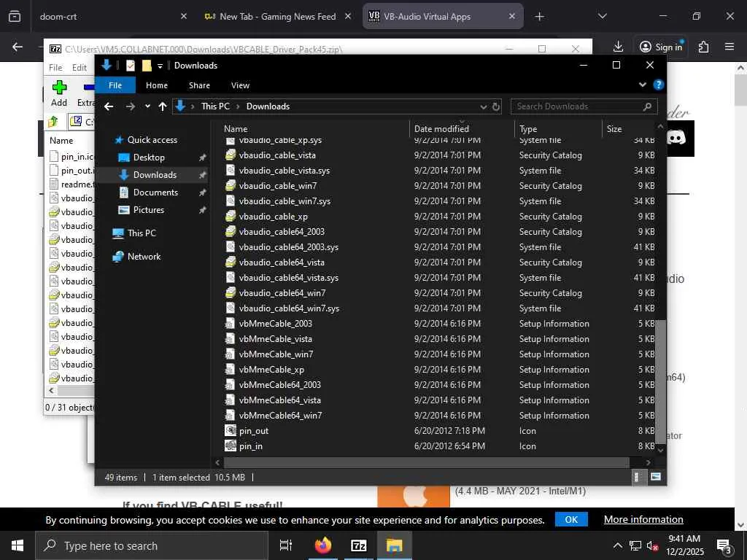Select Quick access in navigation pane

(x=152, y=139)
